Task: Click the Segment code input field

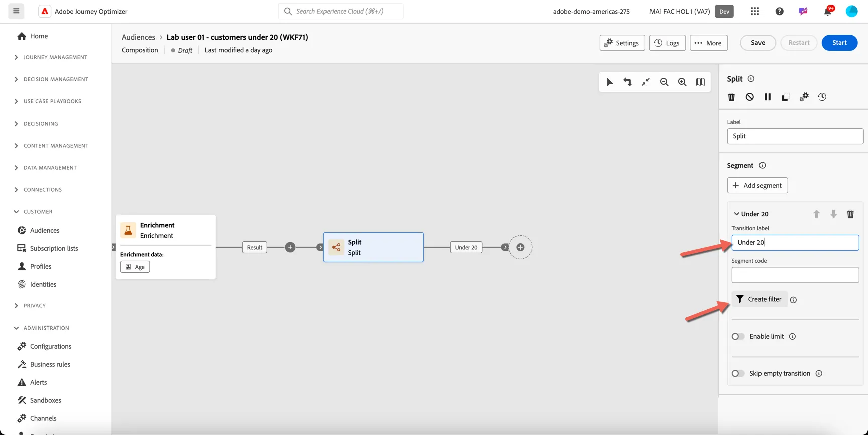Action: coord(795,275)
